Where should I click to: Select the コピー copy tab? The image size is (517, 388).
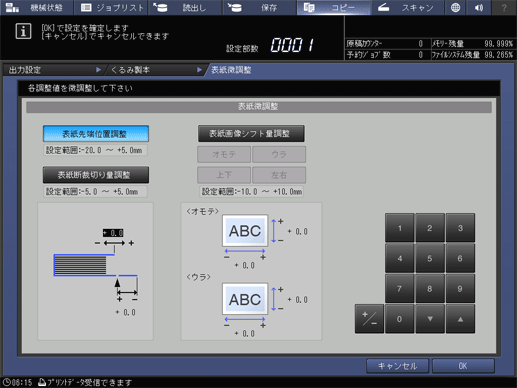click(333, 7)
